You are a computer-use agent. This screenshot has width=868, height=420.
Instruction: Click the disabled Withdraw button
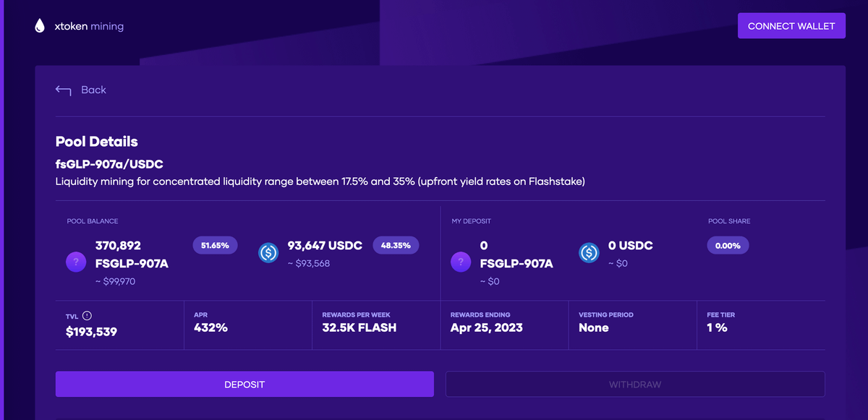(x=634, y=385)
